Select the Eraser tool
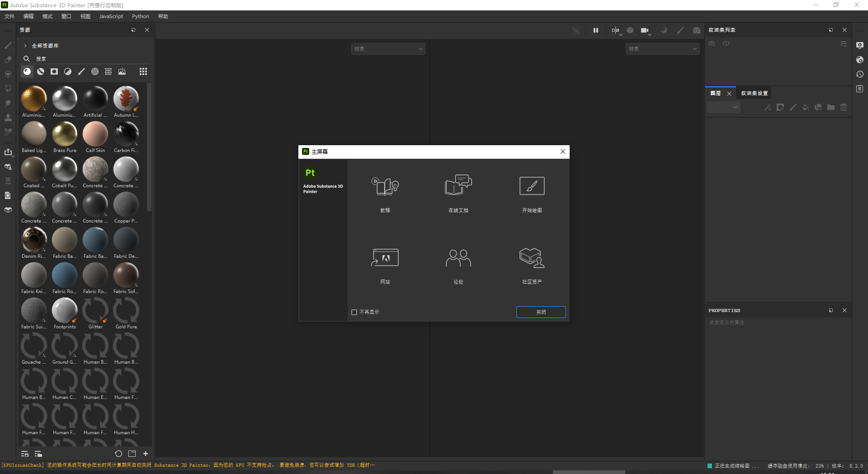868x474 pixels. 8,59
